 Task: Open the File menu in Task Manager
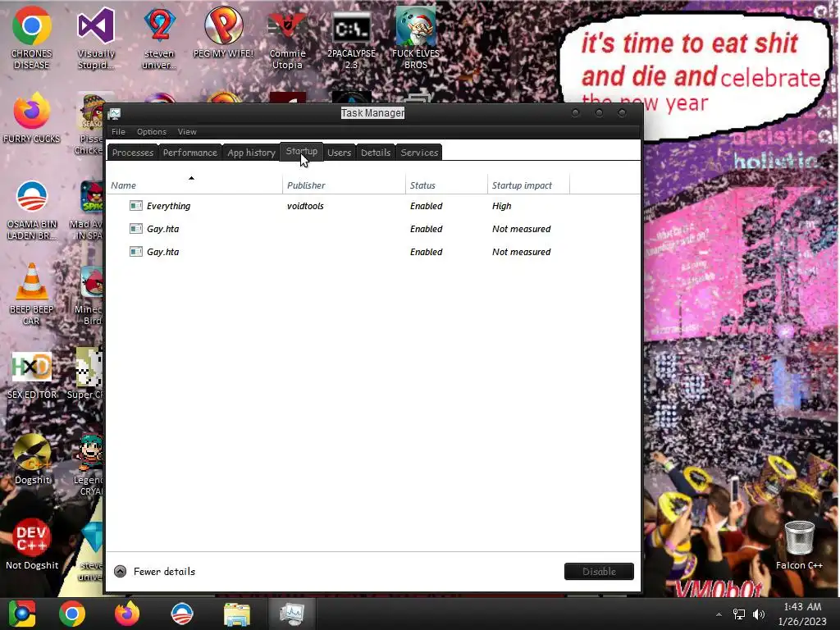pos(118,132)
